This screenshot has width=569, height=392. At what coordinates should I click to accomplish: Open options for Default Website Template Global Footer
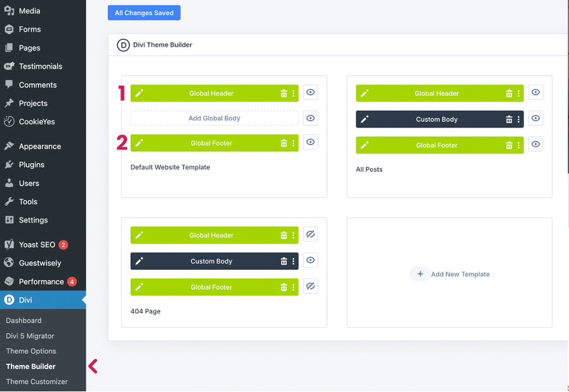[x=293, y=143]
